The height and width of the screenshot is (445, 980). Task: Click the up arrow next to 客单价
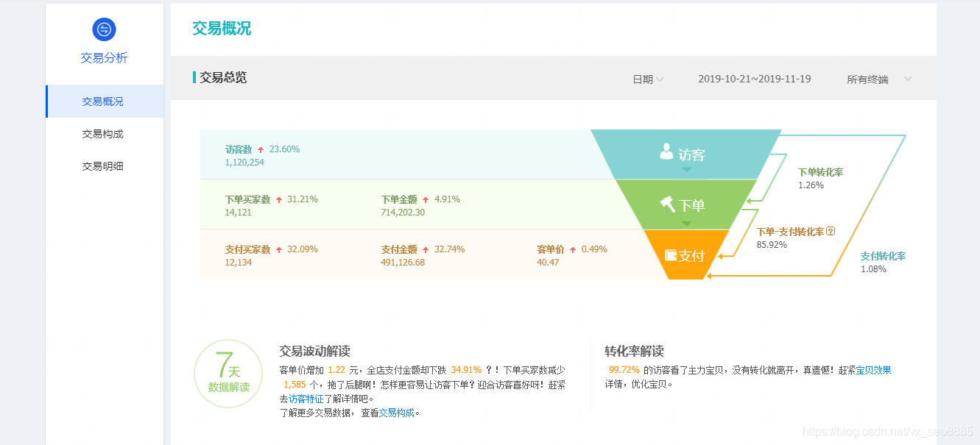[x=573, y=250]
